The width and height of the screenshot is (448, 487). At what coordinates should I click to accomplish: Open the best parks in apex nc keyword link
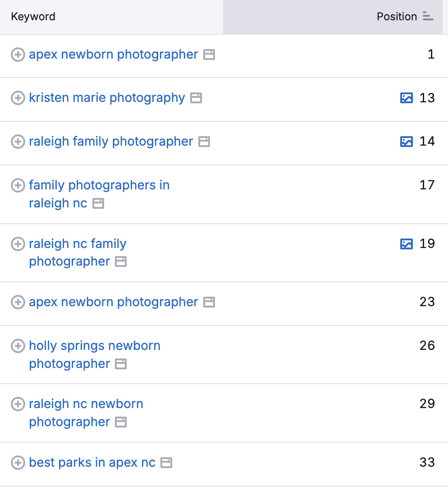92,462
